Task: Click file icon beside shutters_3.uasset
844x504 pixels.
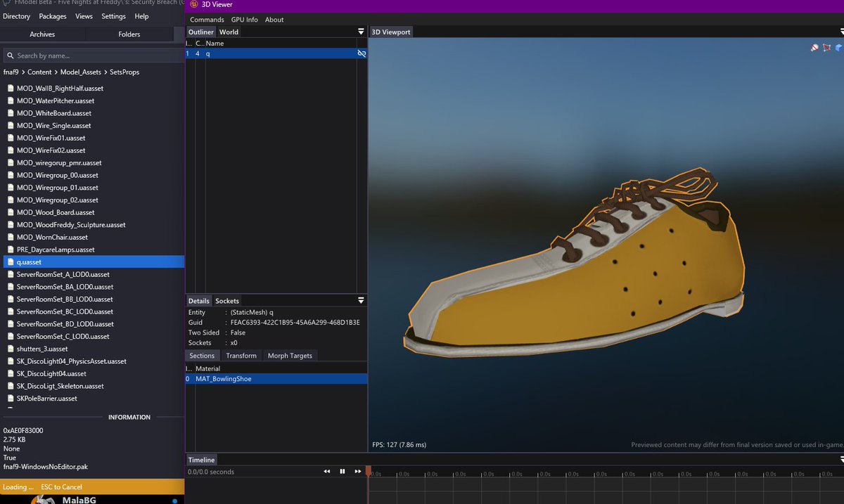Action: click(x=10, y=349)
